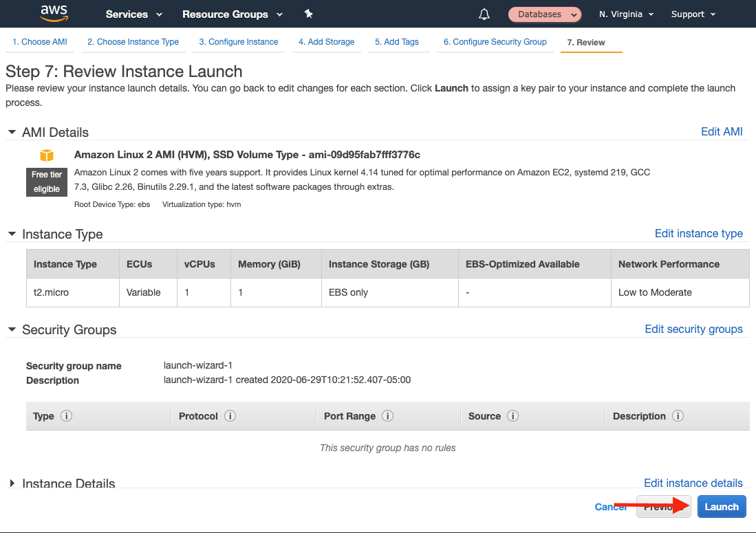Open the notifications bell
Screen dimensions: 756x533
click(484, 14)
